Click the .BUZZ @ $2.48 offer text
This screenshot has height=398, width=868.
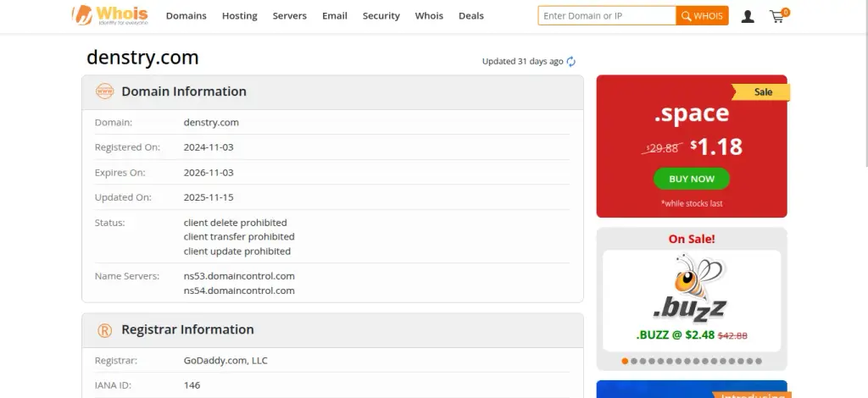[x=676, y=334]
